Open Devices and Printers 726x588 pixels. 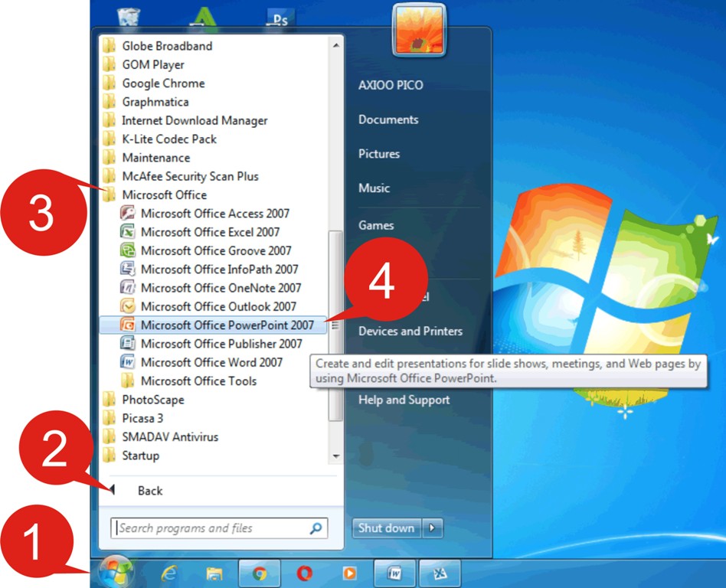point(410,331)
